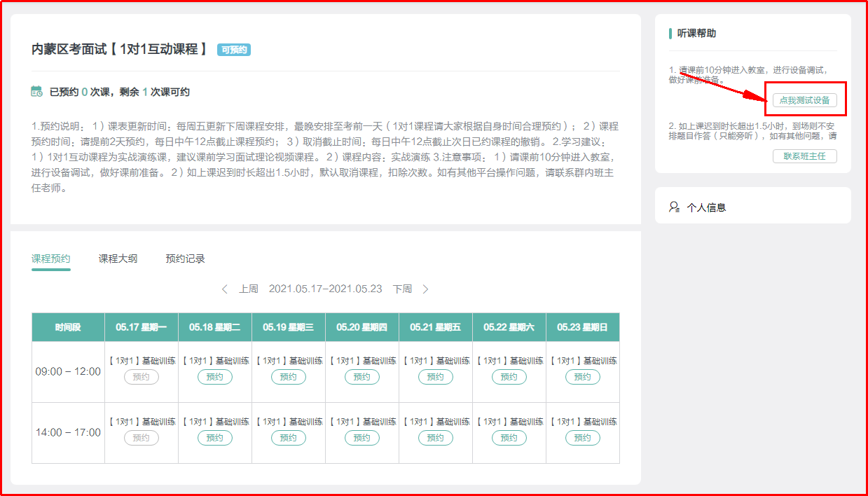Click 联系班主任 button

(x=804, y=156)
